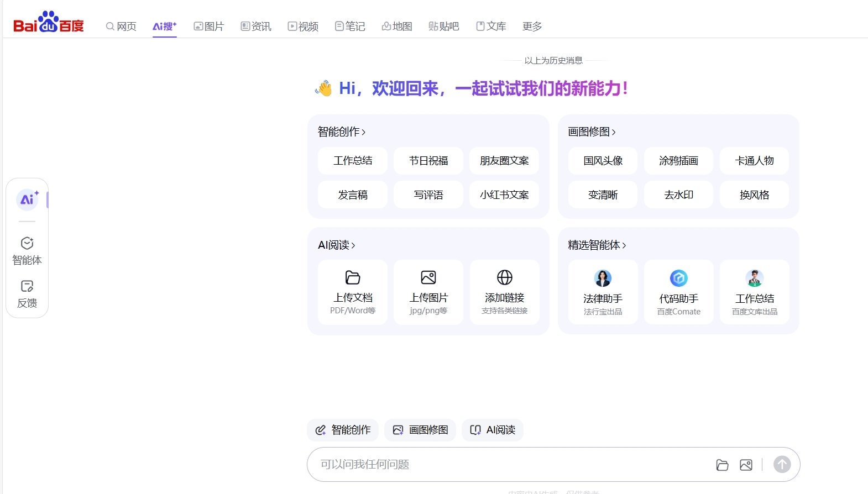Viewport: 868px width, 494px height.
Task: Toggle the 画图修图 chip above input box
Action: coord(420,430)
